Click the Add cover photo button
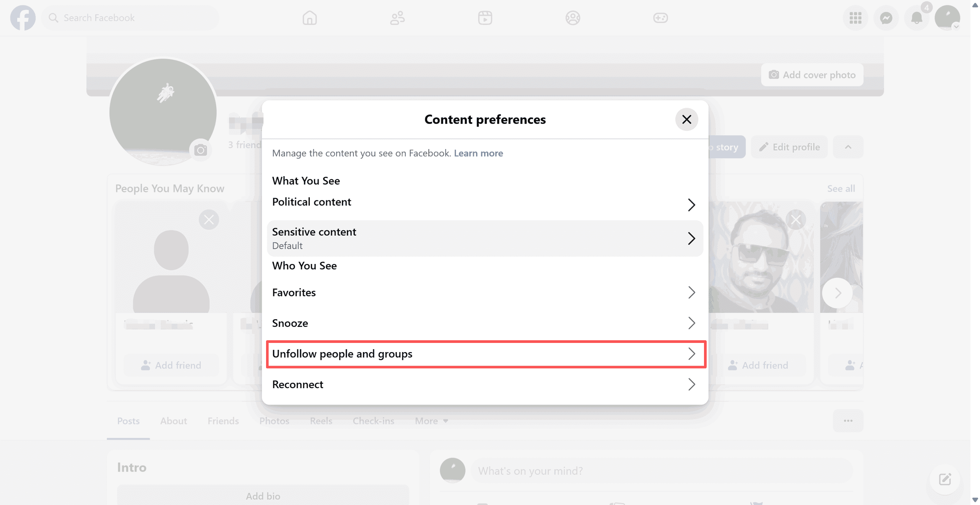This screenshot has height=505, width=980. pos(812,75)
